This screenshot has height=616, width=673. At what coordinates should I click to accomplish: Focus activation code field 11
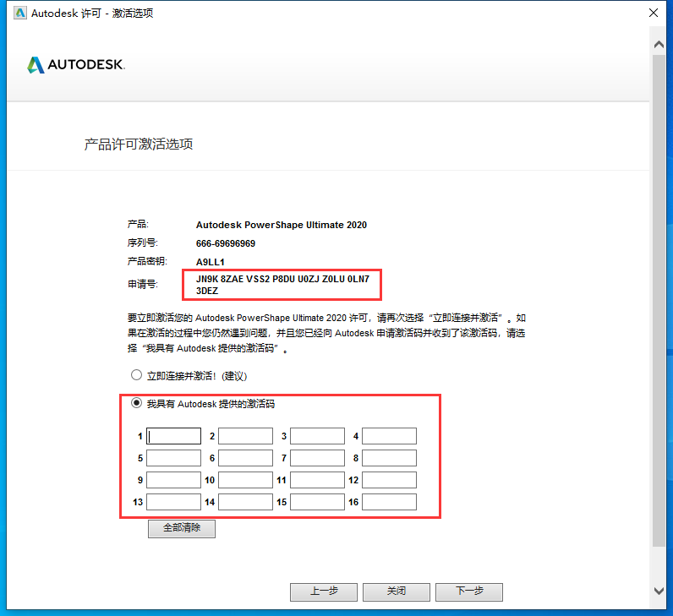pos(317,480)
